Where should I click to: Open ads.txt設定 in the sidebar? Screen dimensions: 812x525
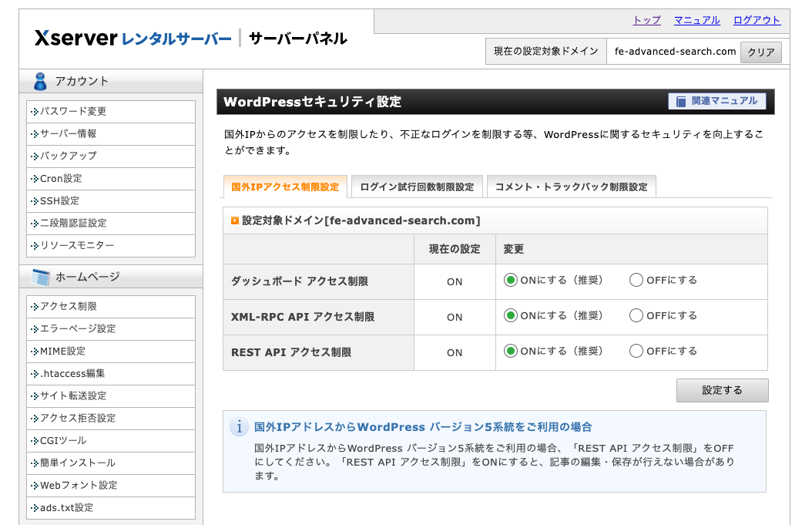pos(111,507)
